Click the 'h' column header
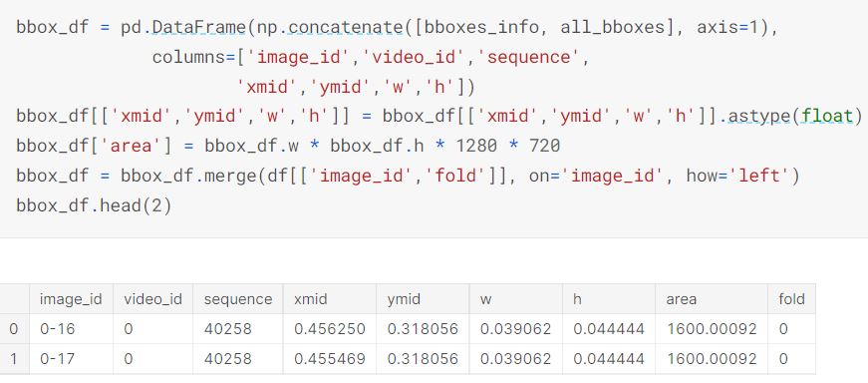Image resolution: width=868 pixels, height=383 pixels. tap(609, 299)
